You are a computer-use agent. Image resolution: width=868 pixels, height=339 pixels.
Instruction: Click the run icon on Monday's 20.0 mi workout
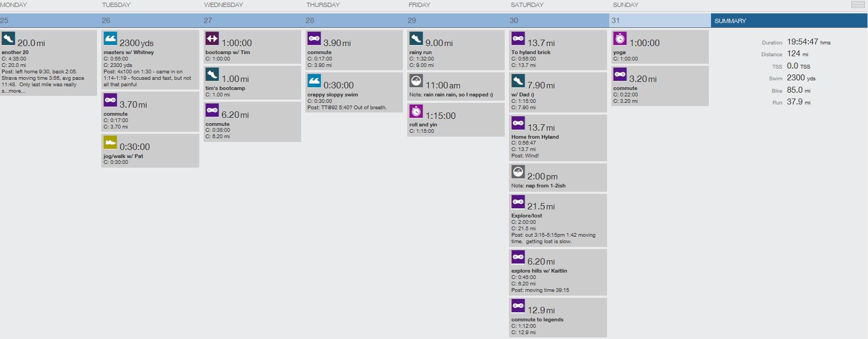pos(8,39)
